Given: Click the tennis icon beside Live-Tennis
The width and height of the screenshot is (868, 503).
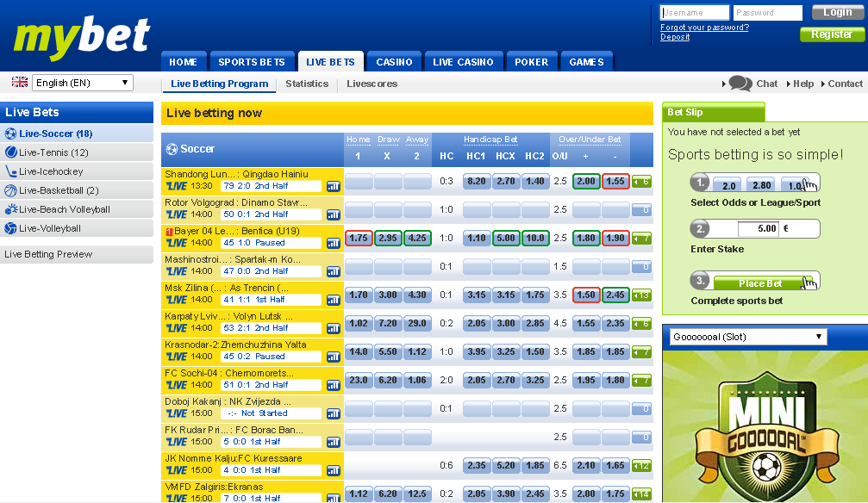Looking at the screenshot, I should 11,152.
